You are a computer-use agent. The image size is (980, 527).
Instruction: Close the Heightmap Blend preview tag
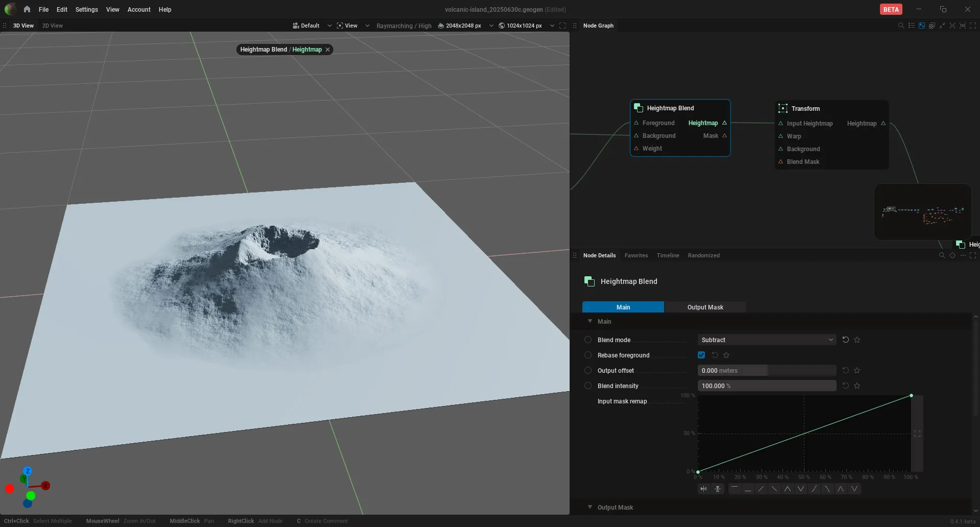click(328, 50)
